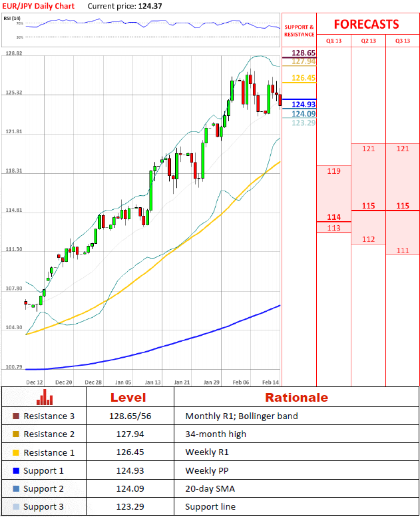Select the 'EUR/JPY Daily Chart' title
Image resolution: width=420 pixels, height=517 pixels.
point(38,6)
